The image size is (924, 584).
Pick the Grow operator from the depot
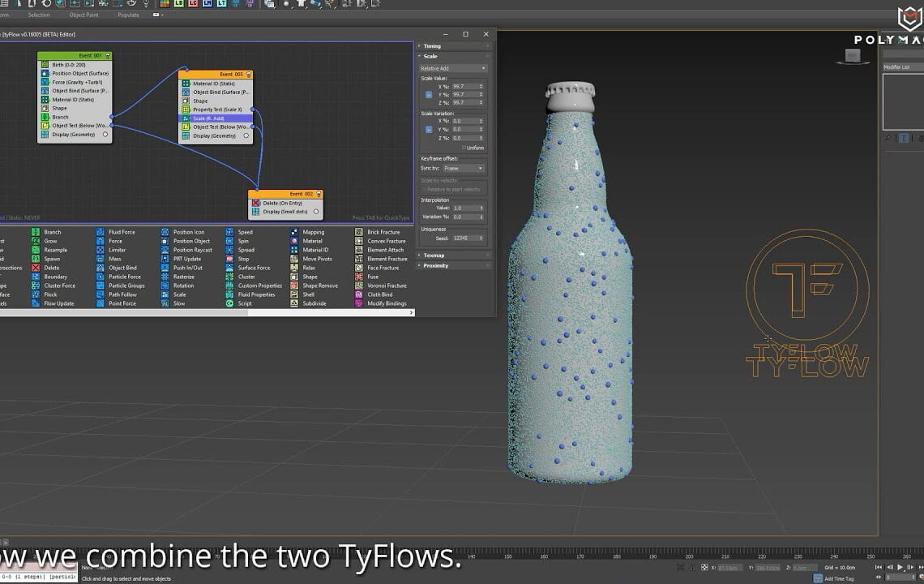click(45, 241)
